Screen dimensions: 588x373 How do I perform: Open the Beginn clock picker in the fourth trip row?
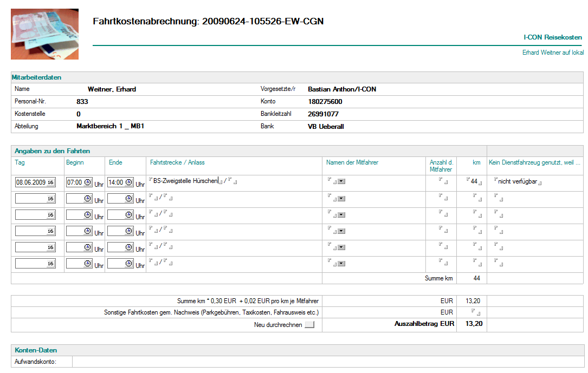point(87,231)
